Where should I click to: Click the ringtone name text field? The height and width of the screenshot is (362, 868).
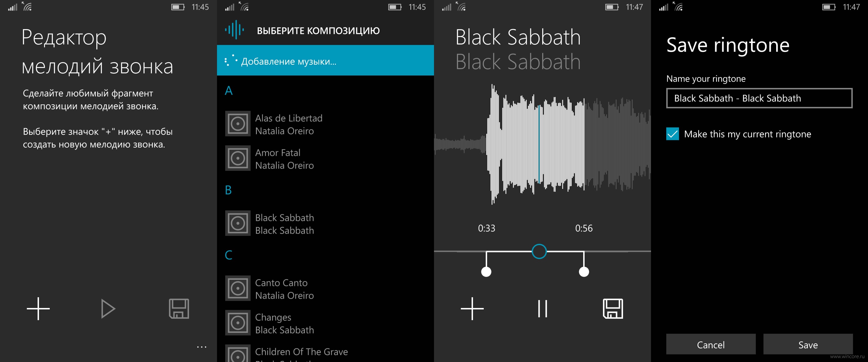click(759, 98)
